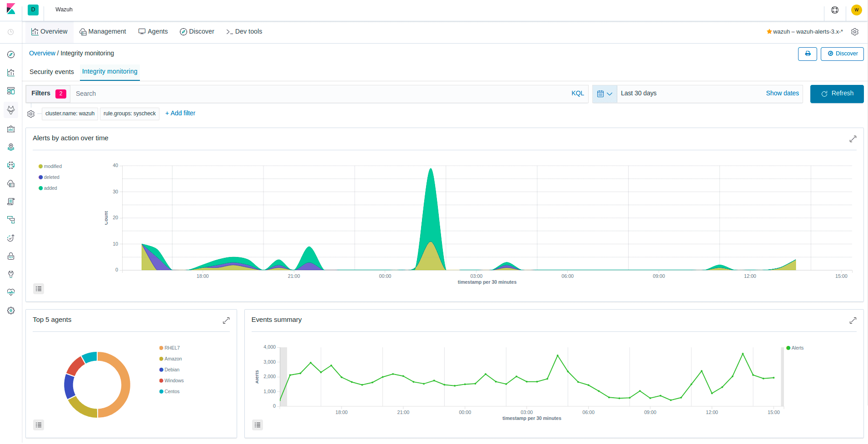Click the Show dates link
Screen dimensions: 868x444
click(782, 93)
